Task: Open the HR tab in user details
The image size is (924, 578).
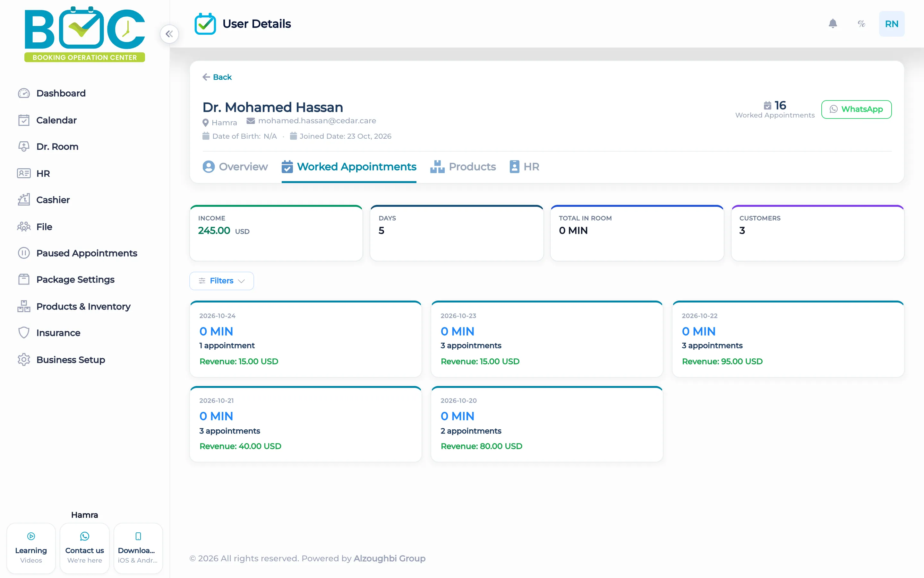Action: tap(525, 167)
